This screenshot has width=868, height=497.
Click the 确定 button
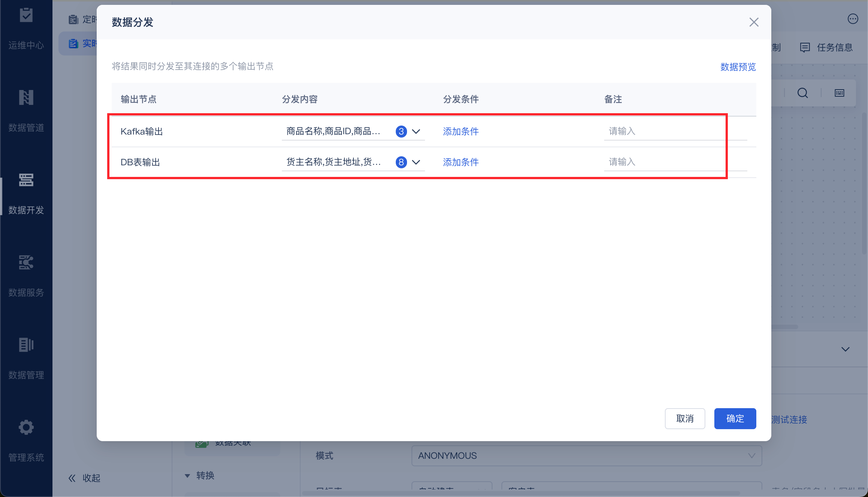click(x=735, y=419)
